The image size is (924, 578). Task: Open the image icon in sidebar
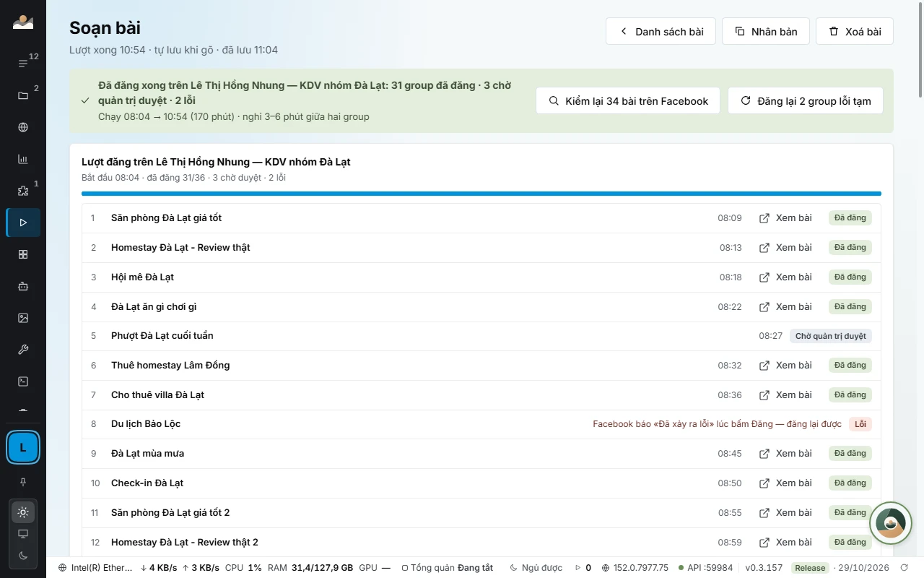23,318
